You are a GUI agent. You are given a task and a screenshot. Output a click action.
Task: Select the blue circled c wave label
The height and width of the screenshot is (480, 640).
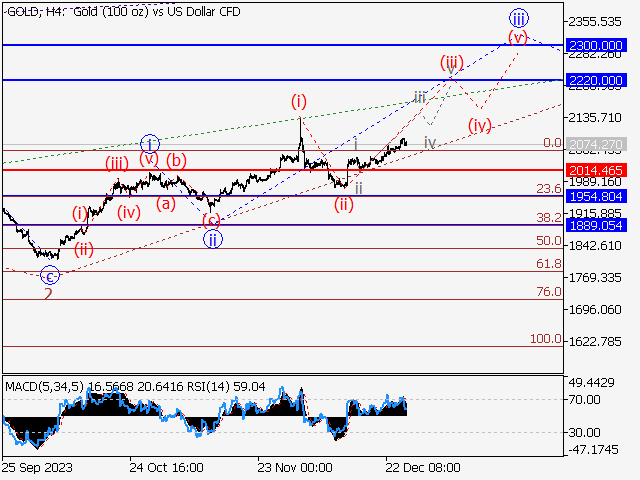[x=50, y=276]
